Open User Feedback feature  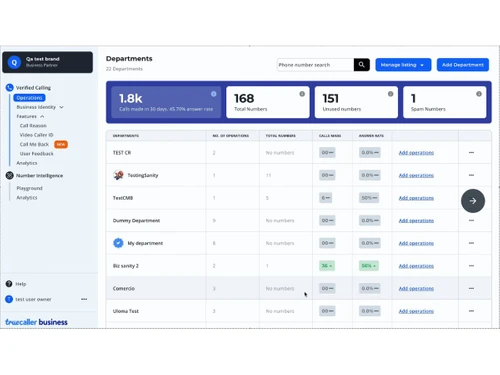36,154
